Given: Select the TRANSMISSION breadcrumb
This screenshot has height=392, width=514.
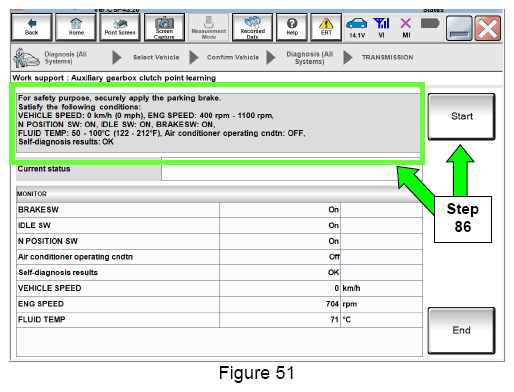Looking at the screenshot, I should click(387, 57).
